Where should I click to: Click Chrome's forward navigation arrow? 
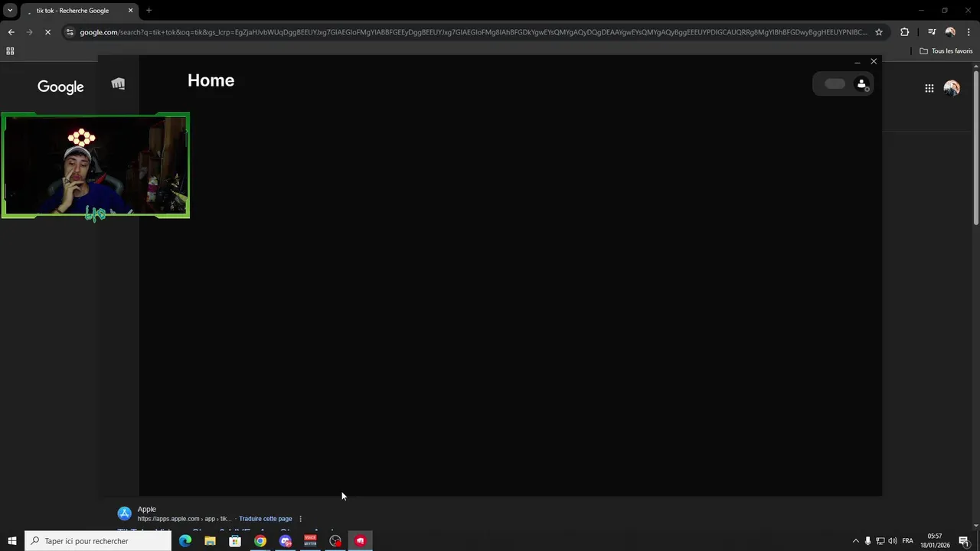coord(29,32)
